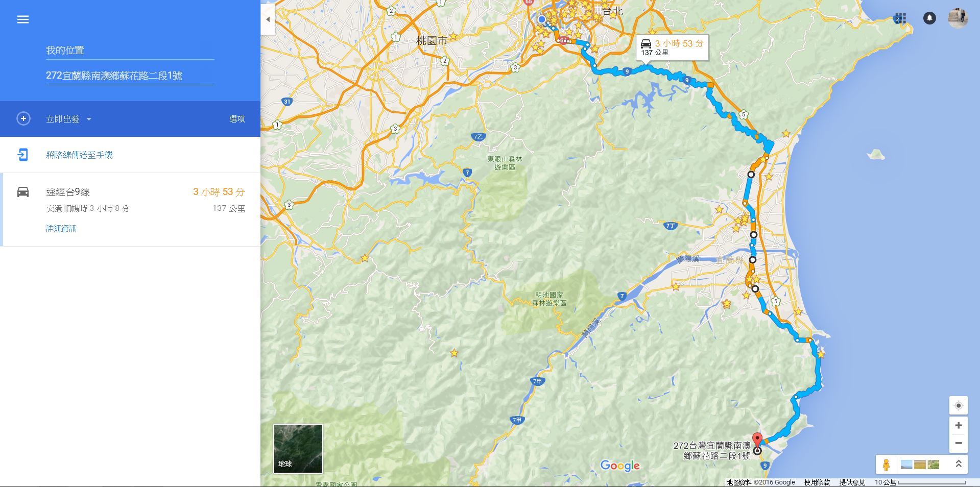Grab the Street View pegman

pyautogui.click(x=886, y=465)
